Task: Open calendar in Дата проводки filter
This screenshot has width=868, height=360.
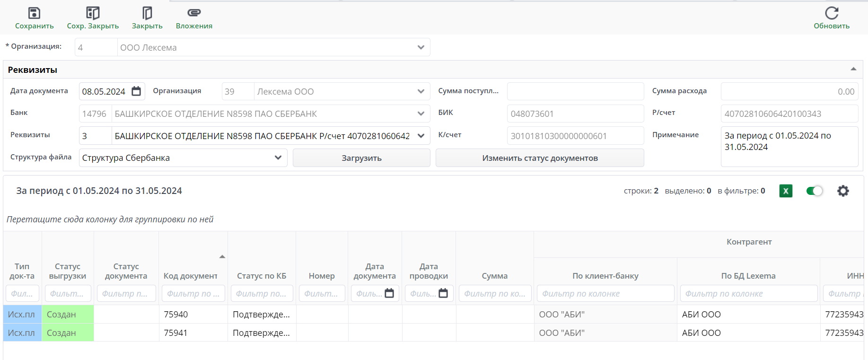Action: pos(443,293)
